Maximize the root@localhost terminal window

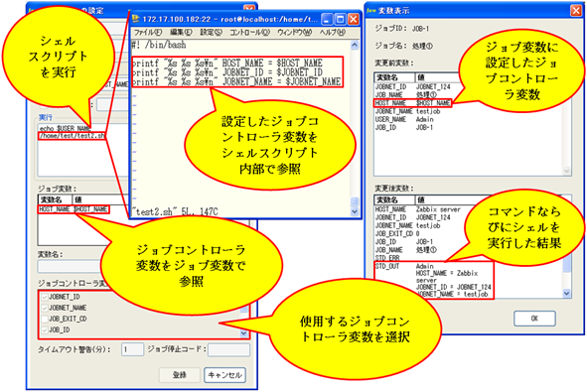[x=341, y=19]
